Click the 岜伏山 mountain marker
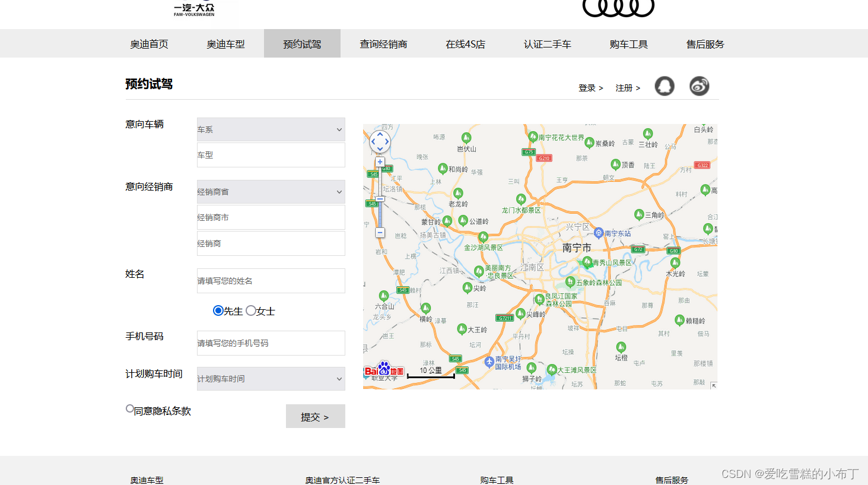 pyautogui.click(x=466, y=138)
